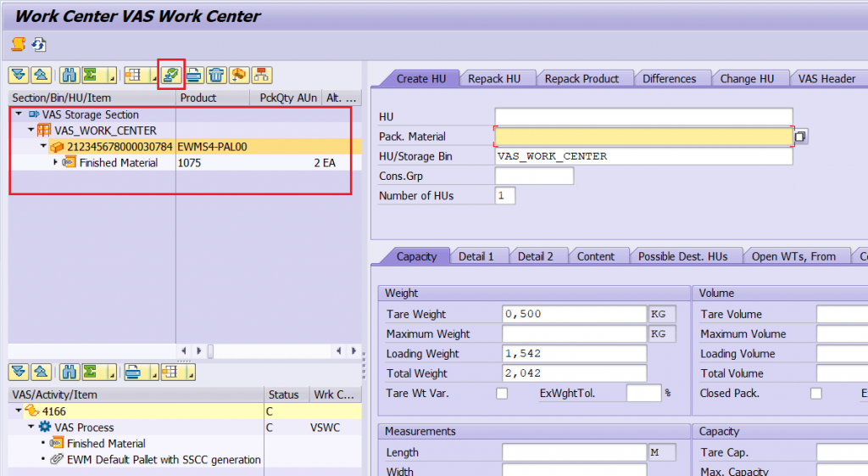The height and width of the screenshot is (476, 868).
Task: Open the Pack. Material value help button
Action: 800,137
